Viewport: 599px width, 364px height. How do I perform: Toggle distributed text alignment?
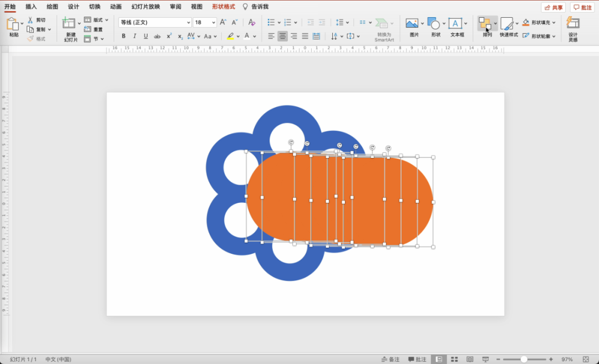coord(316,36)
